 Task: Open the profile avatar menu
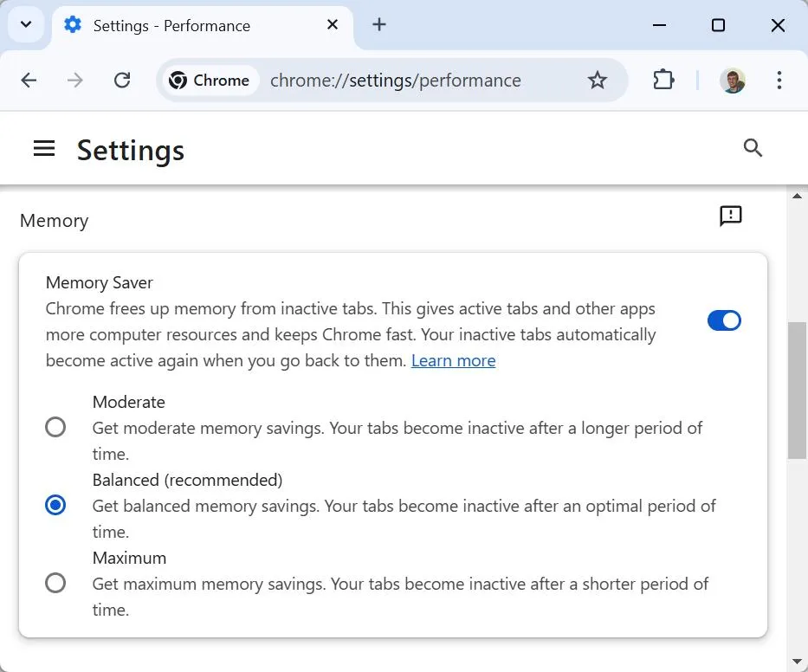coord(733,81)
